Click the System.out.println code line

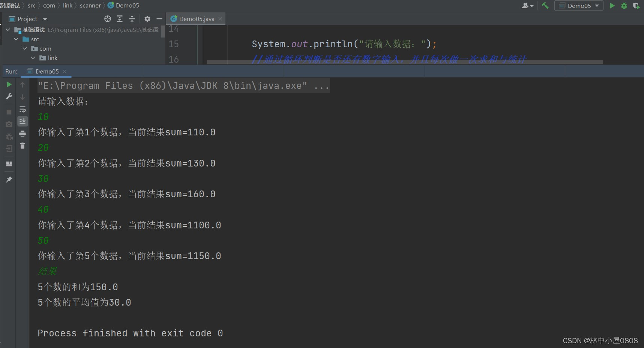coord(344,44)
